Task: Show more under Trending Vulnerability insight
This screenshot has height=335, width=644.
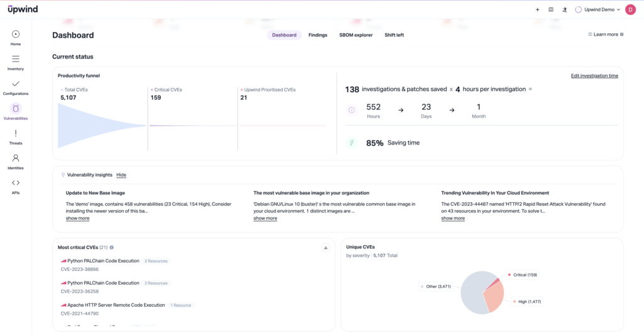Action: 453,218
